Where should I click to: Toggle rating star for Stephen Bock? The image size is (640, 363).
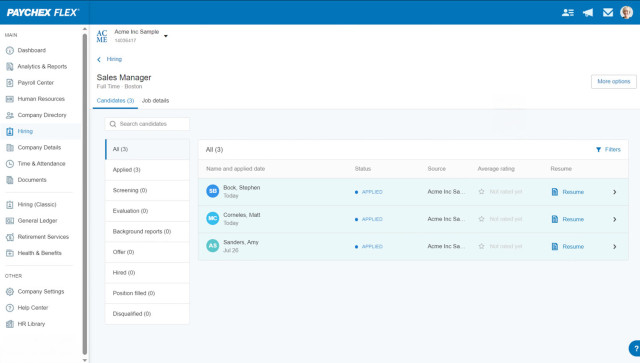click(482, 192)
